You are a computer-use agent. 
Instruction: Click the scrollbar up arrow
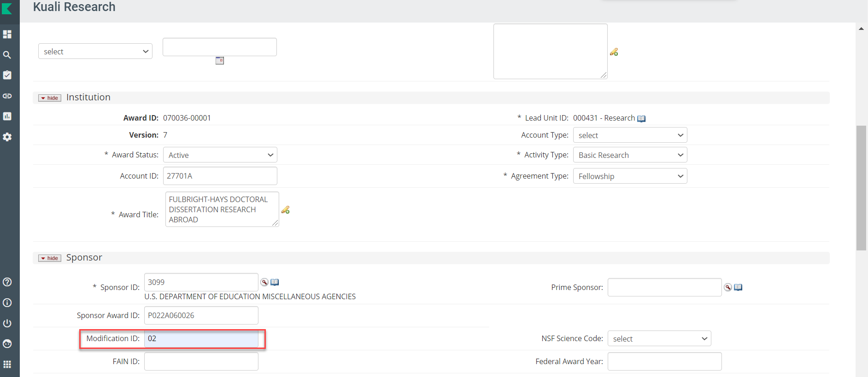pyautogui.click(x=861, y=29)
